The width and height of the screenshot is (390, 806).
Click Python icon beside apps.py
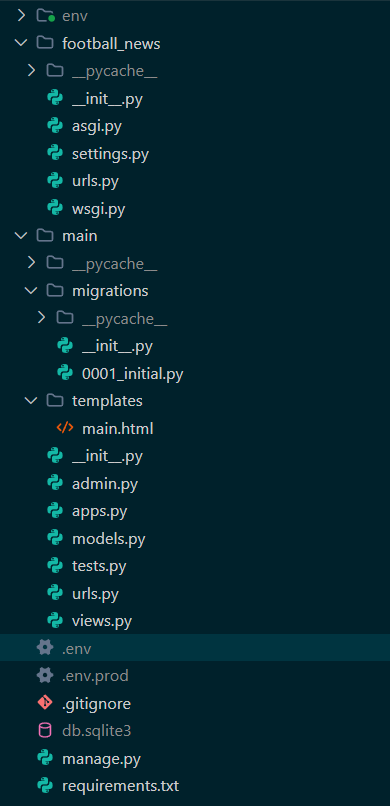(55, 510)
